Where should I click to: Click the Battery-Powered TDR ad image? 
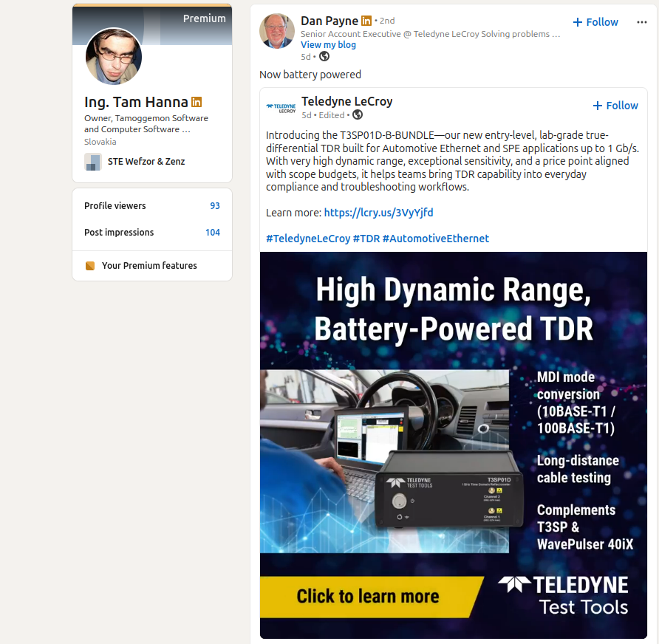pos(453,445)
